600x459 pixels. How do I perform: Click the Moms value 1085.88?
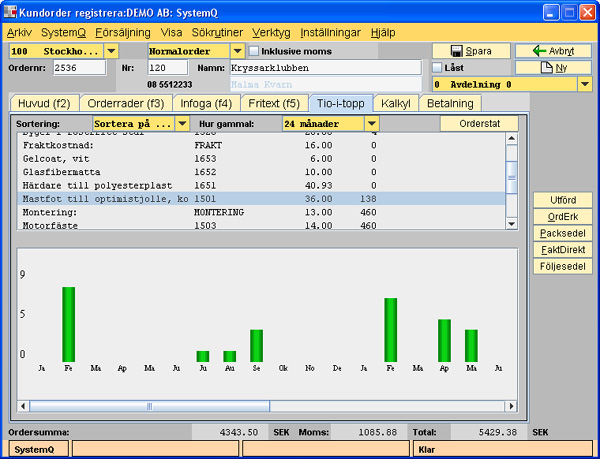pos(378,433)
